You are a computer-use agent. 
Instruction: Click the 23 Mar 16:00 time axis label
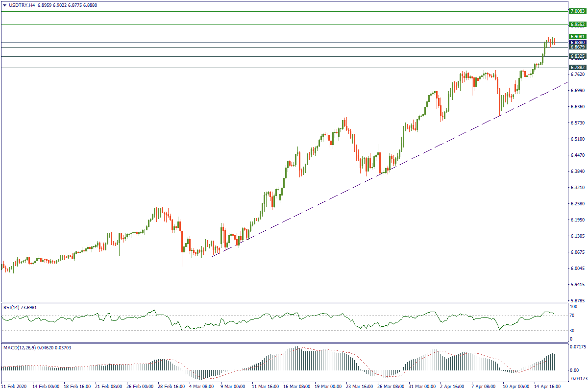click(357, 386)
